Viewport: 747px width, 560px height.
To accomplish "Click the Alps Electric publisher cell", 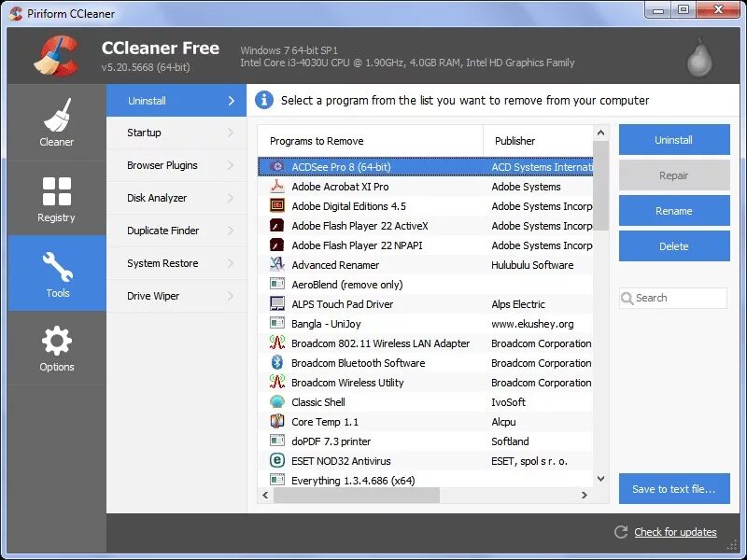I will click(x=518, y=304).
